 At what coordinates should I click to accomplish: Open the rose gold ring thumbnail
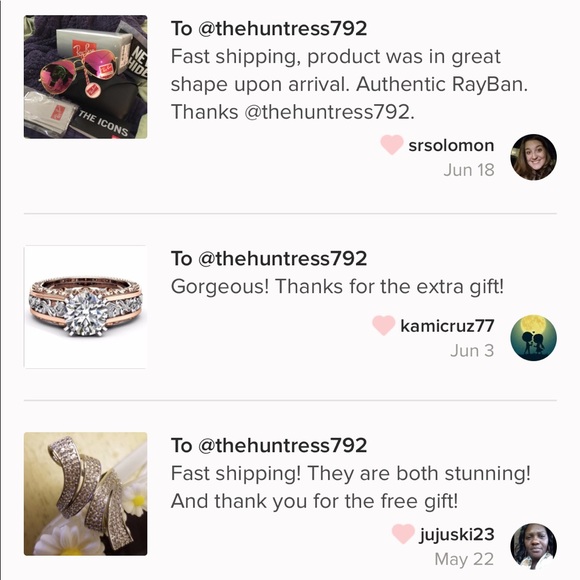click(85, 307)
